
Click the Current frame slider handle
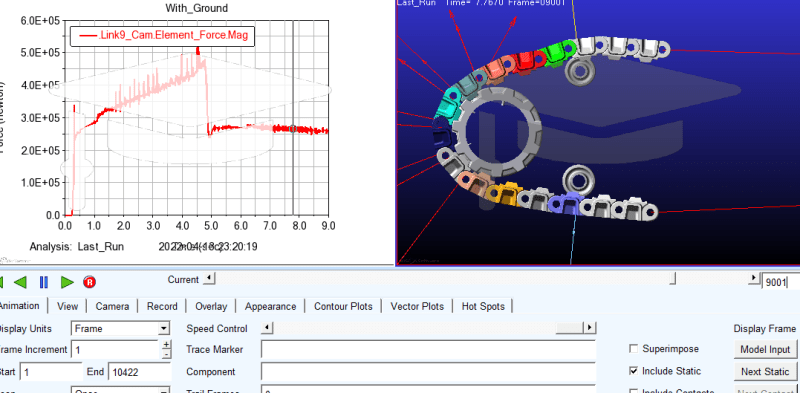click(673, 279)
